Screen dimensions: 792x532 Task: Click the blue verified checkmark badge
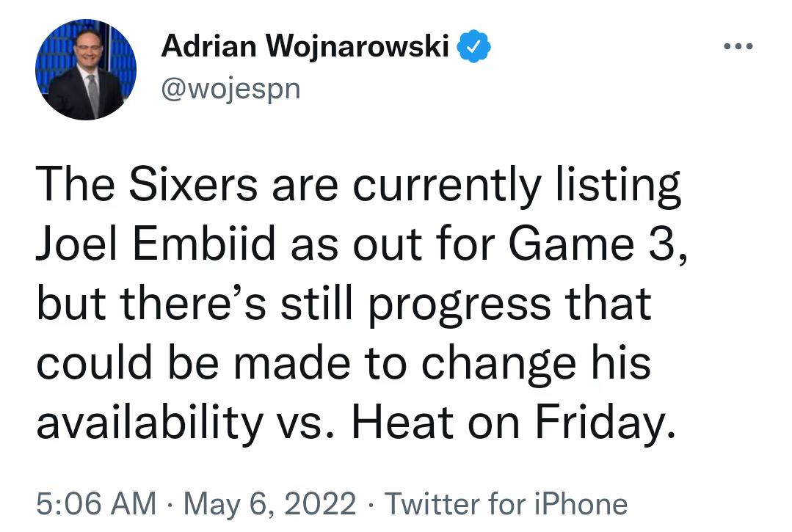coord(473,46)
